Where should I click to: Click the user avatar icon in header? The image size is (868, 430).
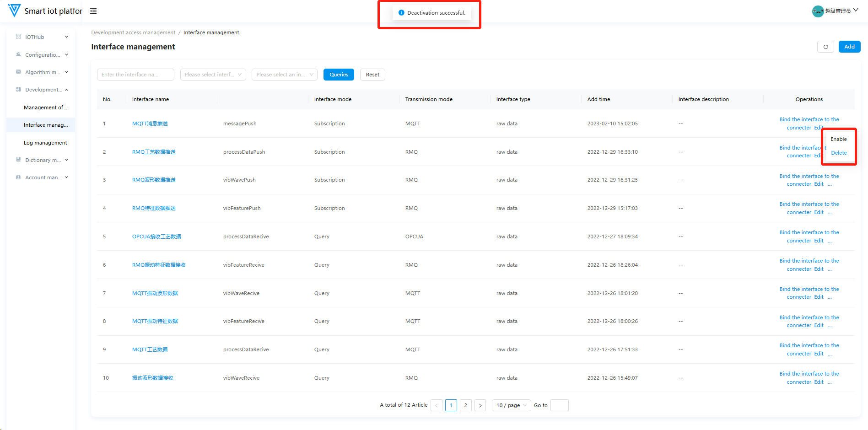coord(818,11)
